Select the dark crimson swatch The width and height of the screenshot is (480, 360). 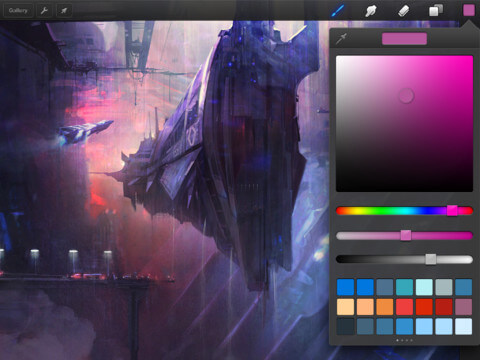coord(444,307)
